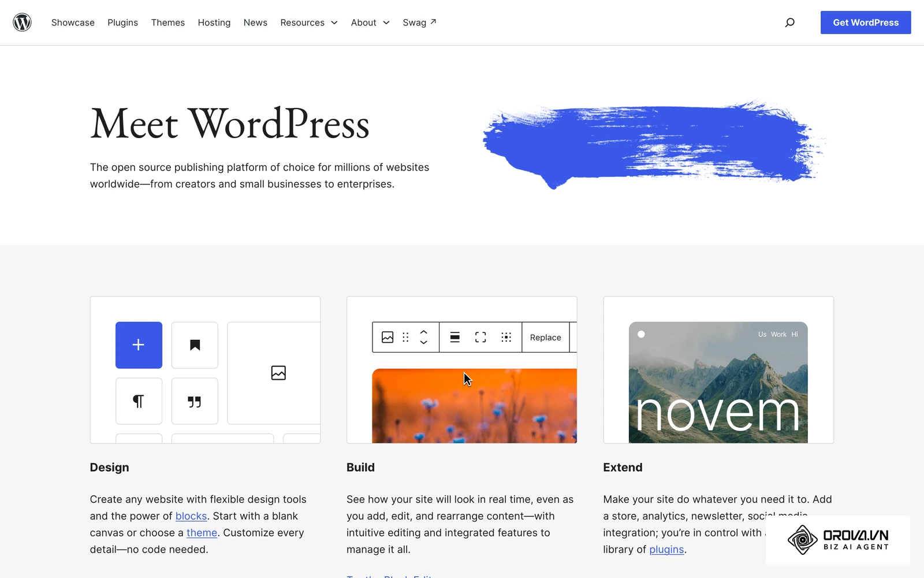924x578 pixels.
Task: Open the News menu item
Action: click(x=255, y=23)
